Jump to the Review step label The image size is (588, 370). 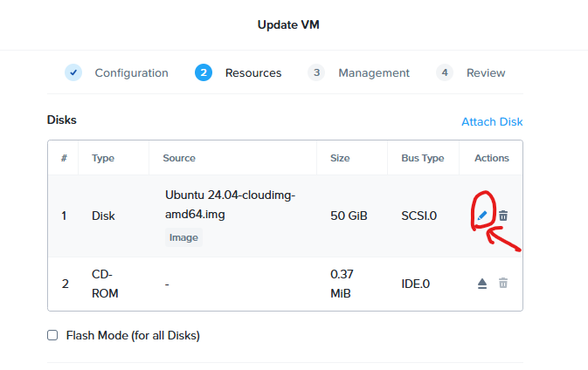[x=486, y=73]
